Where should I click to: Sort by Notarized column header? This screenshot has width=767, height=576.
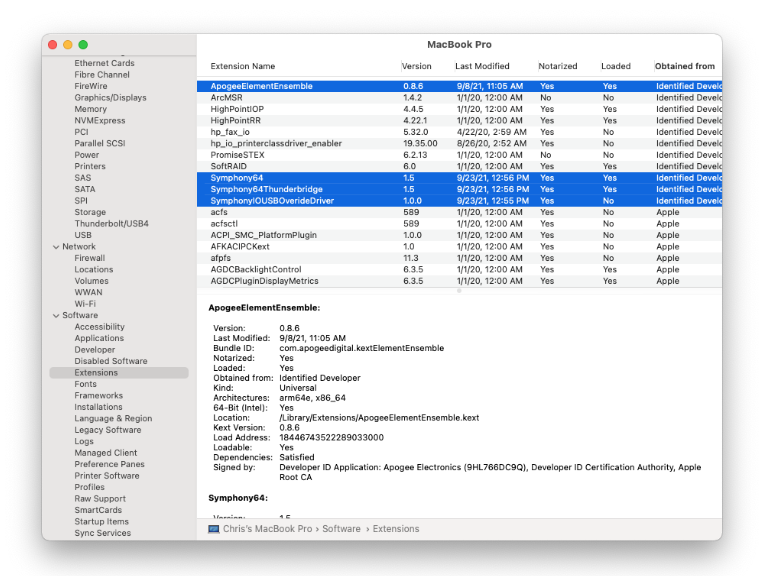pyautogui.click(x=558, y=66)
